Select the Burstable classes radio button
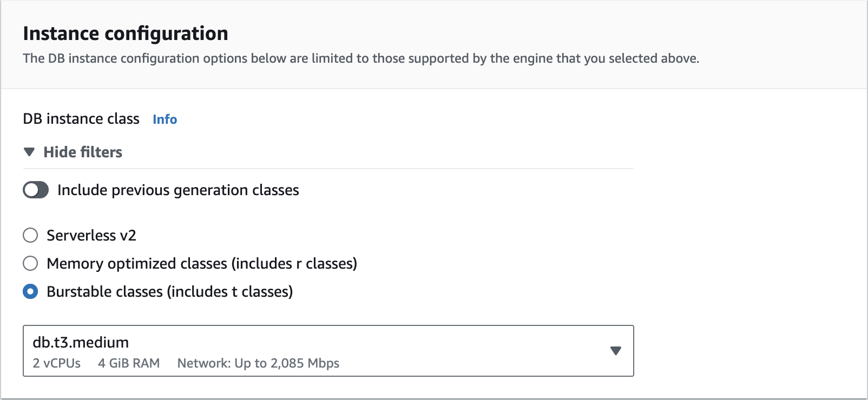The image size is (868, 400). pos(30,292)
